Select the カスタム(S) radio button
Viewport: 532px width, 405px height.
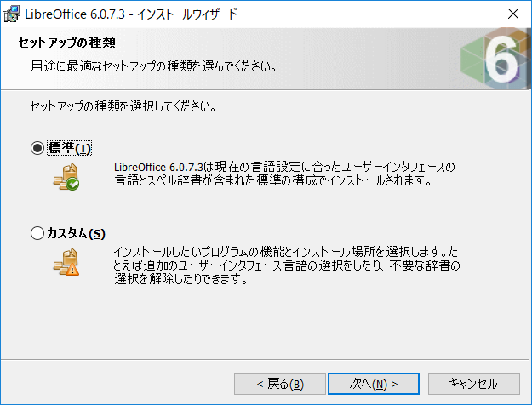pos(37,233)
